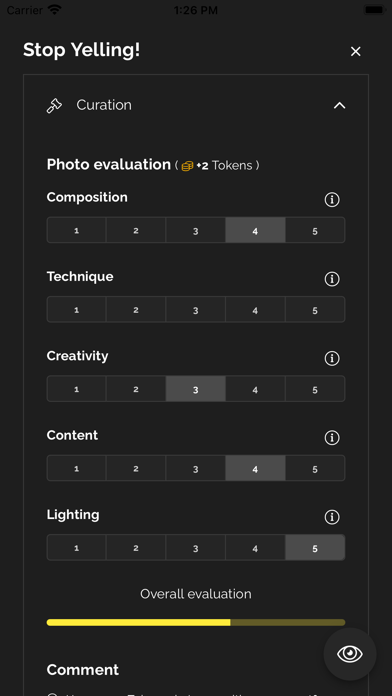Open the Content info icon
392x696 pixels.
point(332,438)
